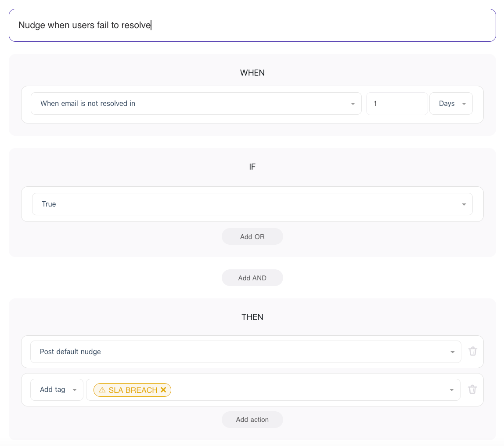
Task: Click the Add OR button
Action: (x=252, y=237)
